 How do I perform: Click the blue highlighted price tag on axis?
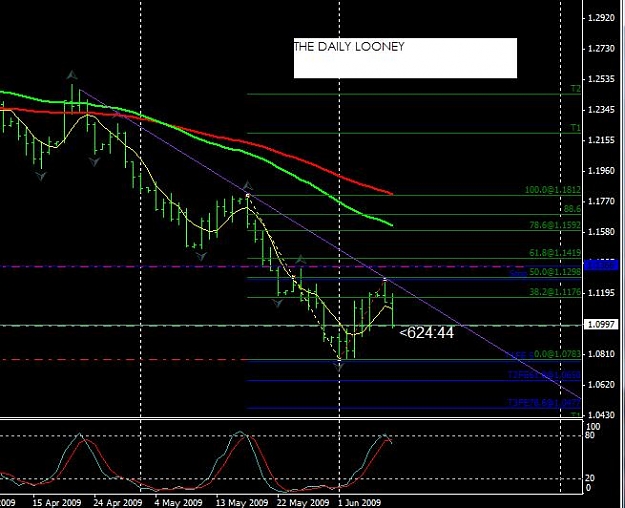[601, 265]
